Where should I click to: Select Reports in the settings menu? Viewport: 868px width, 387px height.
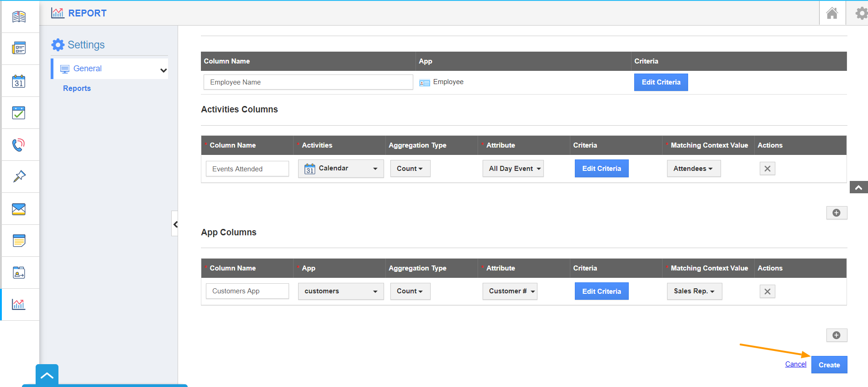pyautogui.click(x=77, y=89)
